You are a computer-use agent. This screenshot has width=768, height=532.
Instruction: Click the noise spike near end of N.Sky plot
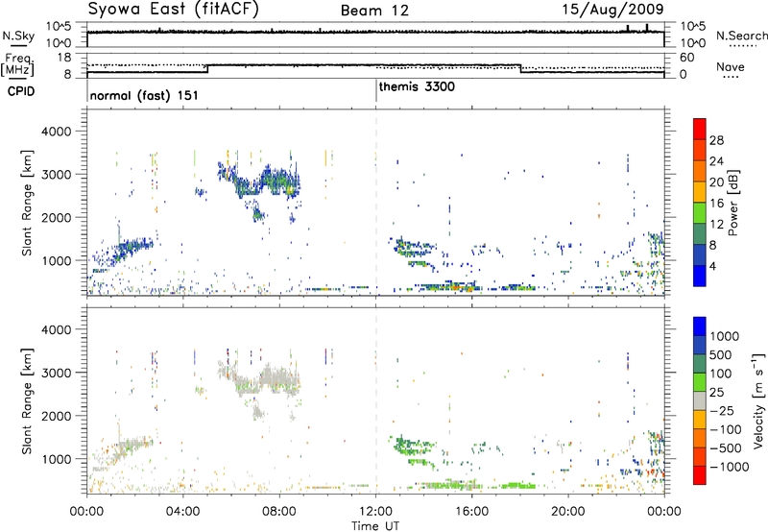(646, 28)
